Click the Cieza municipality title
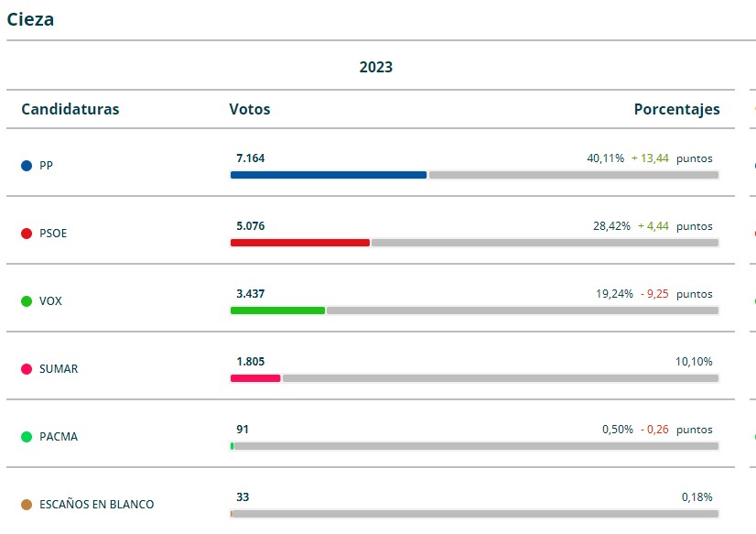Screen dimensions: 756x534 point(30,19)
